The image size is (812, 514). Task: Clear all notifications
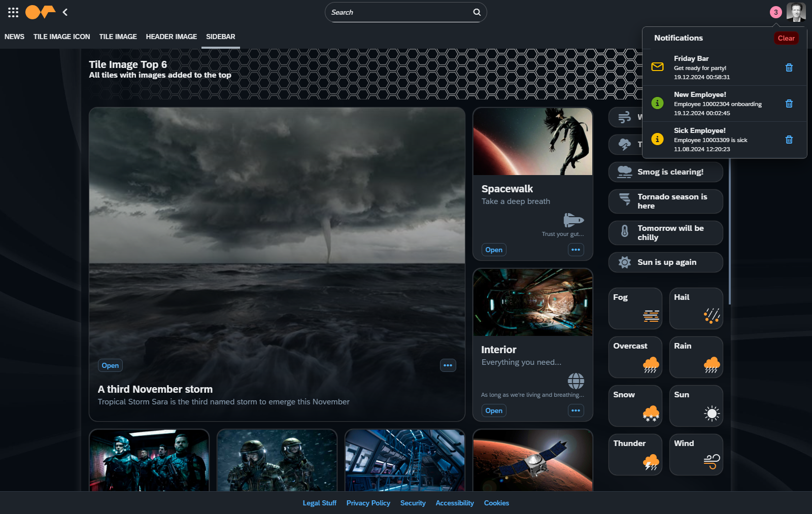tap(786, 38)
